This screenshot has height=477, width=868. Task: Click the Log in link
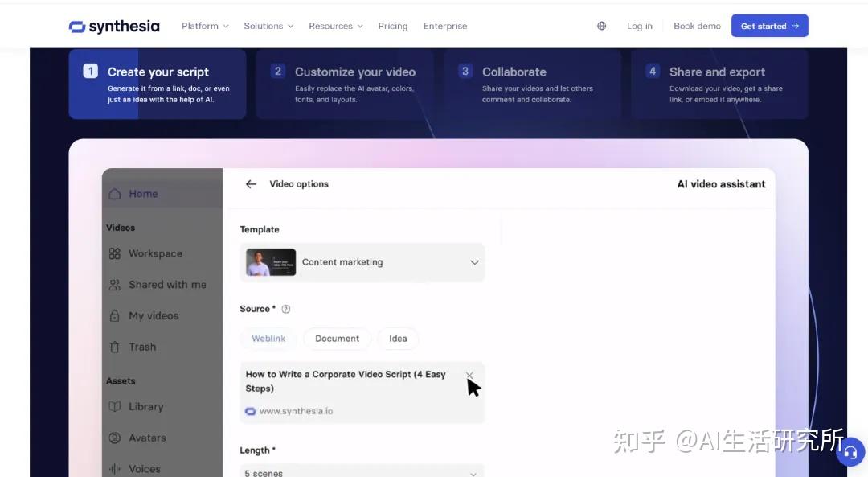640,26
